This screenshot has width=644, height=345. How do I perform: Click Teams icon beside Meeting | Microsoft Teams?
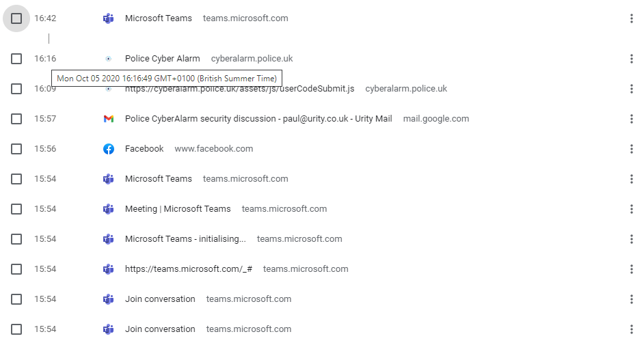(x=108, y=209)
